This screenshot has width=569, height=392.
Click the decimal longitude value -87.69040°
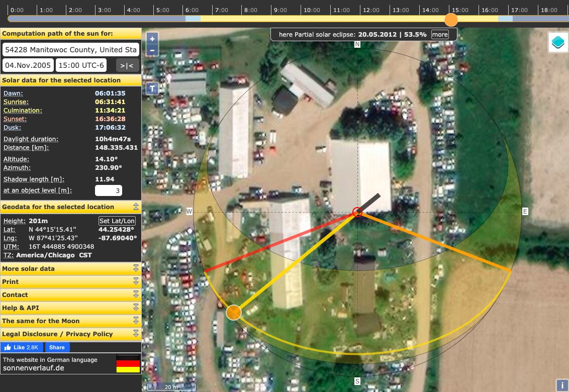tap(118, 238)
